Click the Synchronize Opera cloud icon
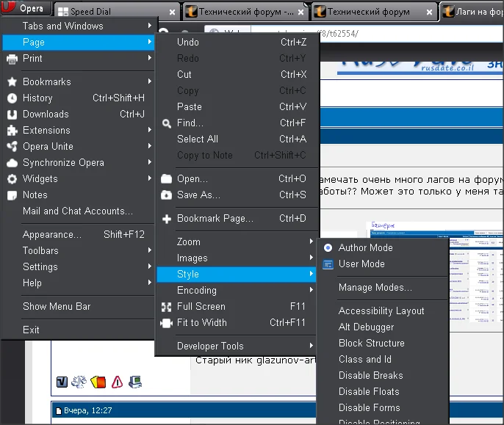Screen dimensions: 504x425 12,163
